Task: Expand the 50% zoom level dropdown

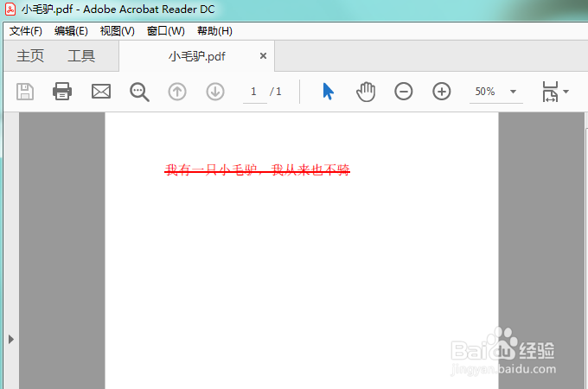Action: (x=514, y=92)
